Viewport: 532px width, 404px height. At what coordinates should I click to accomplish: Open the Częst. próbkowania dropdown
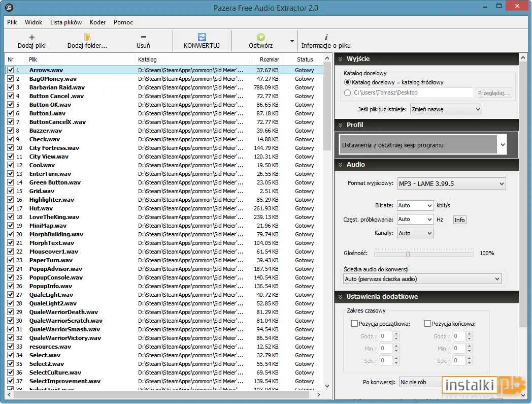pos(415,219)
